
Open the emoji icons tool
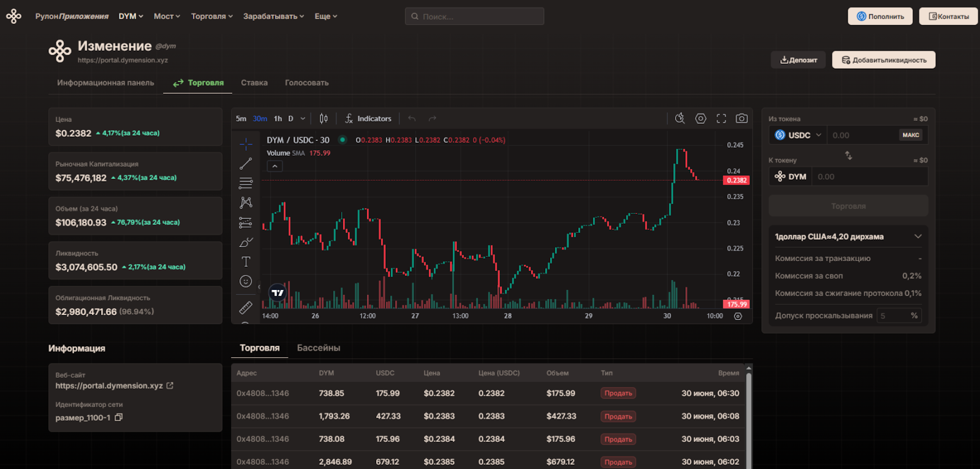[x=246, y=281]
